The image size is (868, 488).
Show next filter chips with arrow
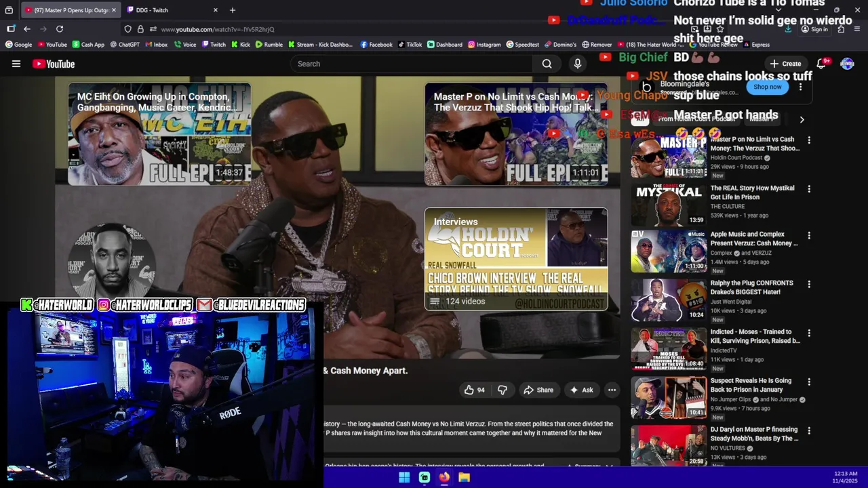point(802,119)
